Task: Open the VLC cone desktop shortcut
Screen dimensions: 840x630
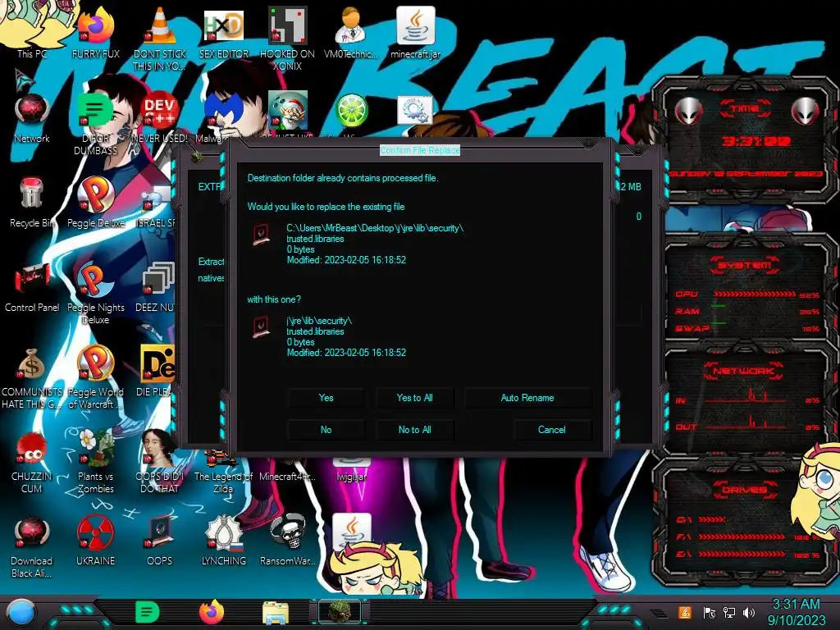Action: tap(160, 38)
